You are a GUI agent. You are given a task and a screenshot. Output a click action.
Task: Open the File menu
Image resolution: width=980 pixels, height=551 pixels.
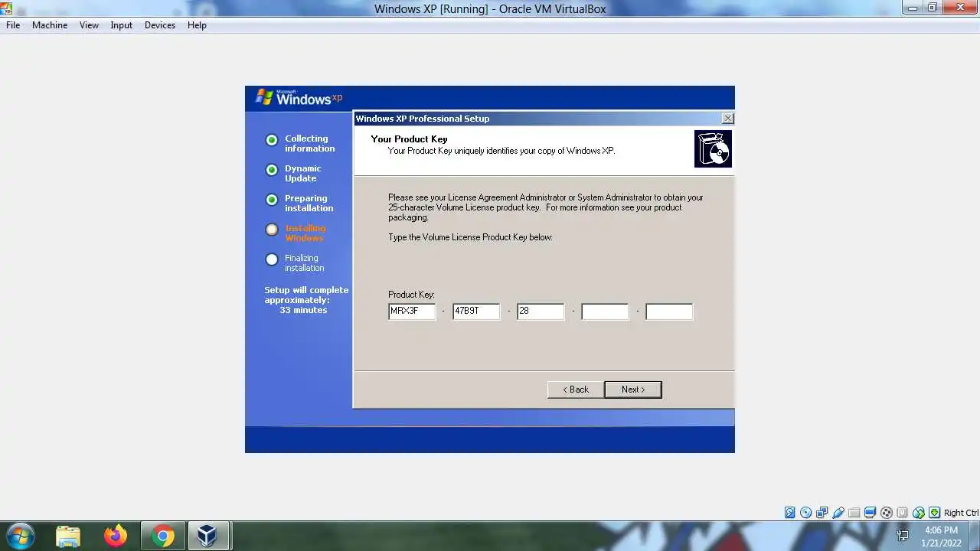(x=13, y=25)
